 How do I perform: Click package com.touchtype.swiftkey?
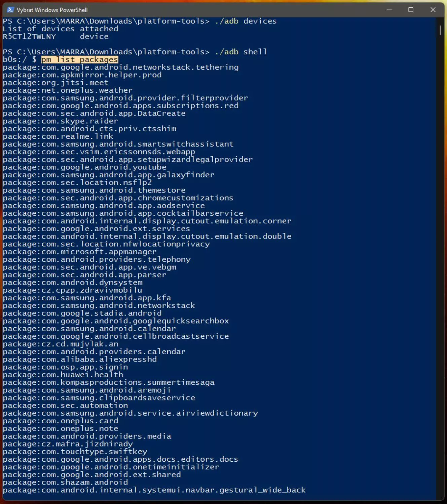point(75,452)
